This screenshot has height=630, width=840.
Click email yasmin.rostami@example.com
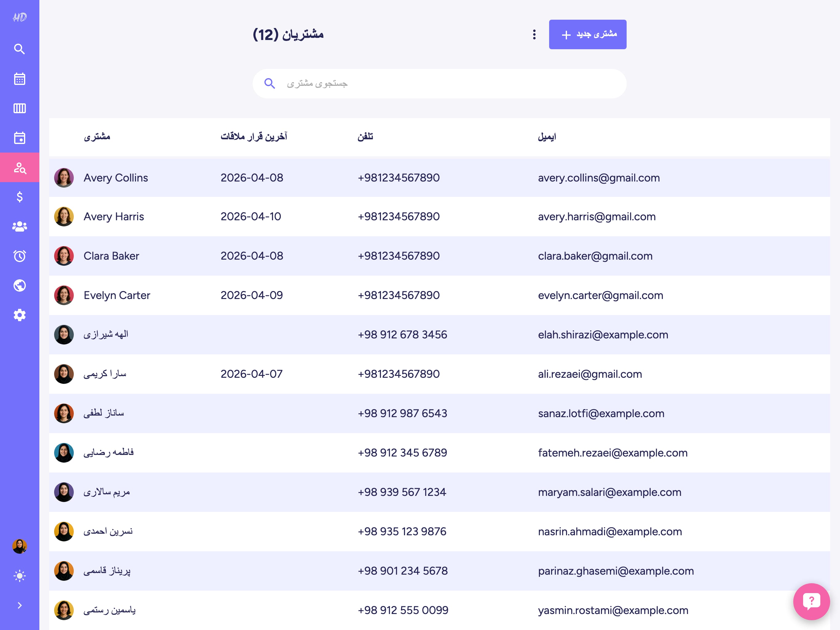click(613, 610)
